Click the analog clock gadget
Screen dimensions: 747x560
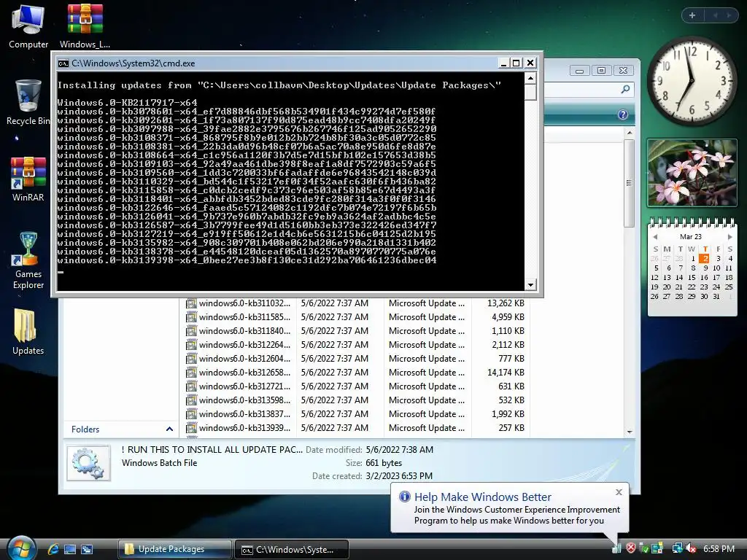point(692,81)
